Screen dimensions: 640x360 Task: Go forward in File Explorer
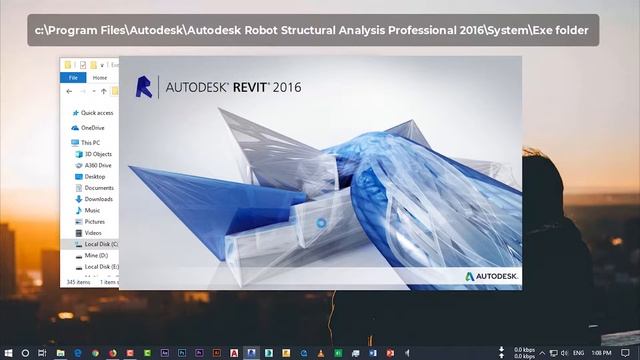[83, 91]
